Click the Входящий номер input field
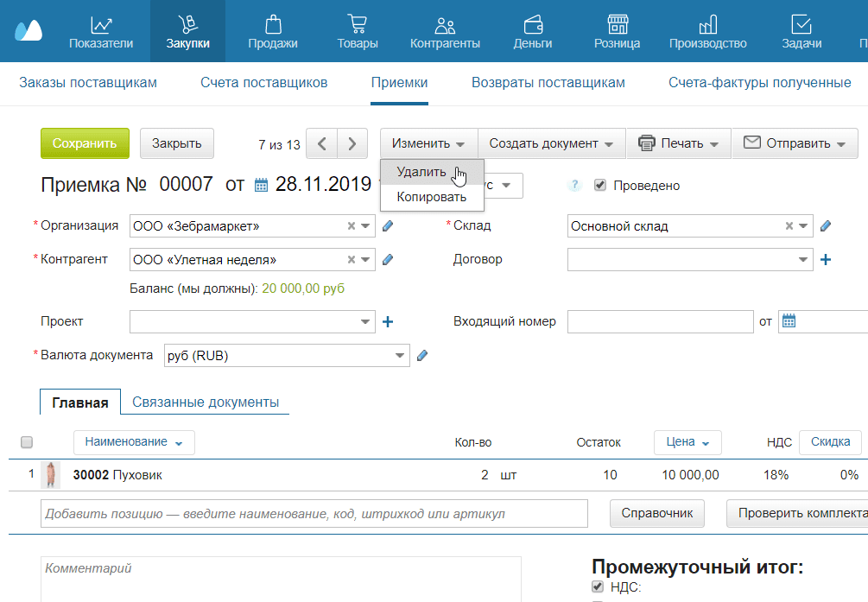 660,320
